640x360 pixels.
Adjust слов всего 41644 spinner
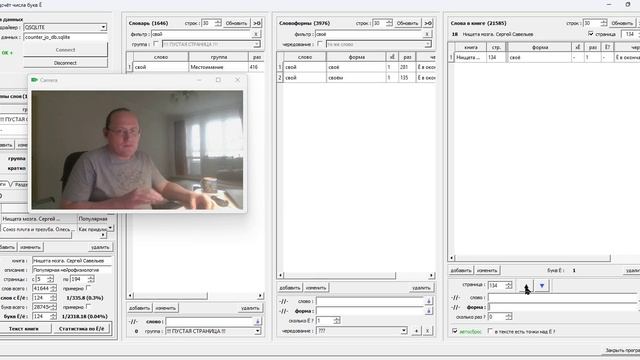[53, 288]
